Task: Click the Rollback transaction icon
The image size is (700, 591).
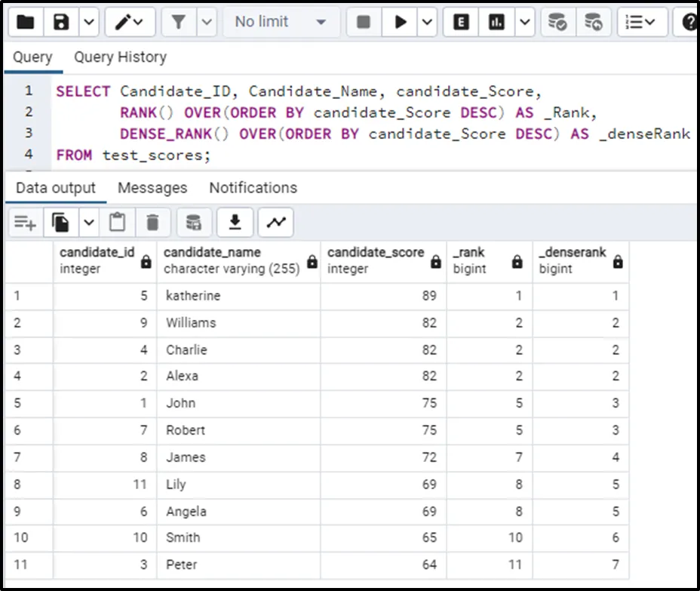Action: point(594,22)
